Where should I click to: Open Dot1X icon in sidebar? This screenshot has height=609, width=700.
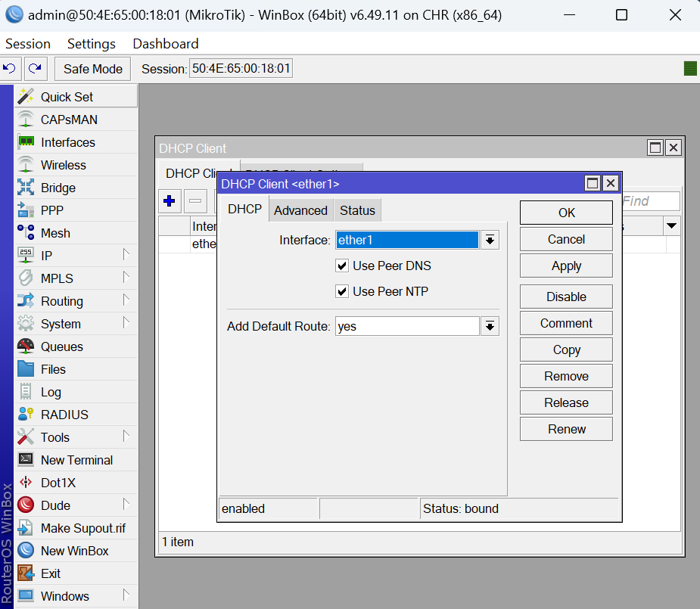pos(26,483)
